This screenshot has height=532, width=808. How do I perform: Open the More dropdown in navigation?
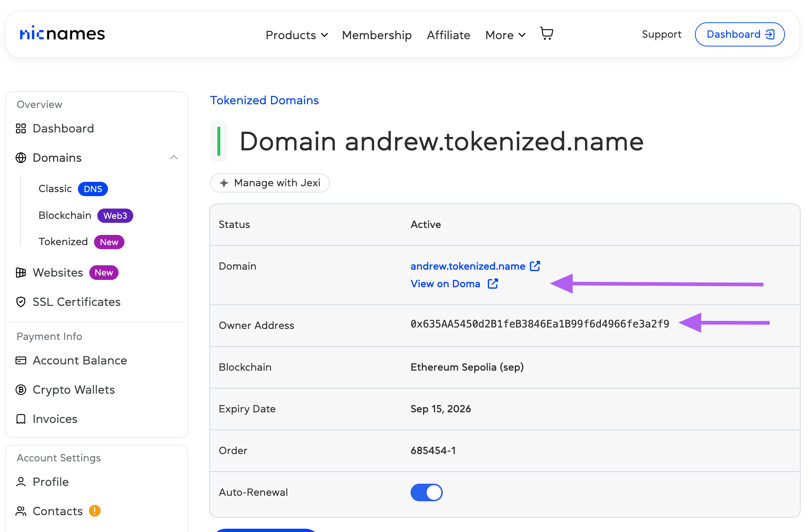505,35
